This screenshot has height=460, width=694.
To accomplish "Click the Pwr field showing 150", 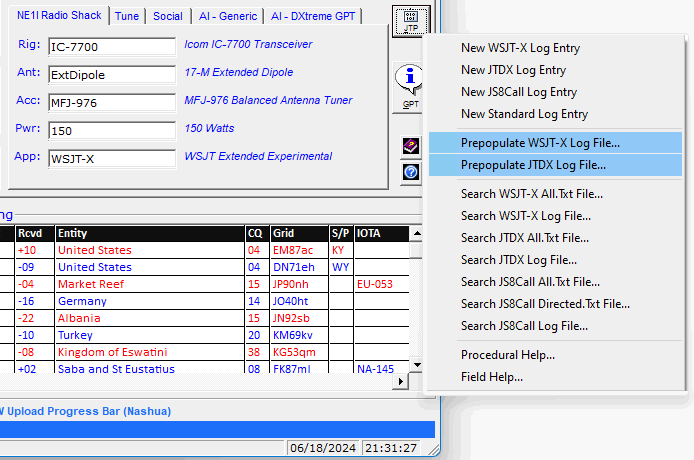I will pos(111,131).
